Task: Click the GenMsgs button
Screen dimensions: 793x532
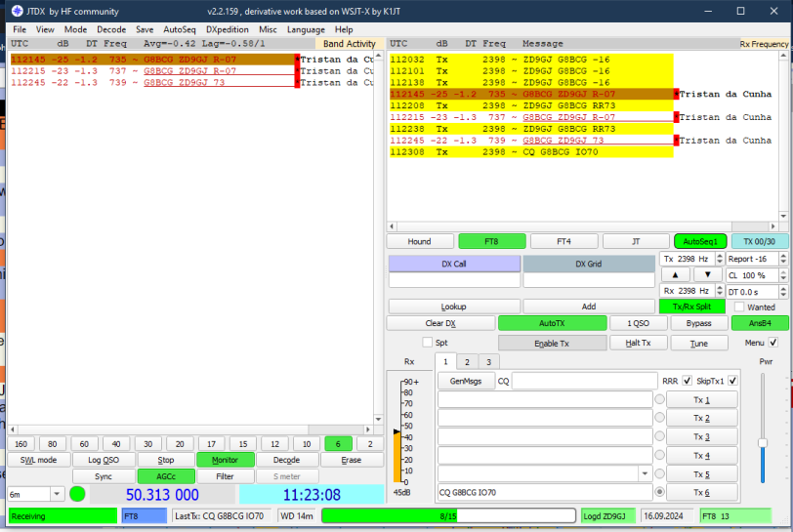Action: point(466,381)
